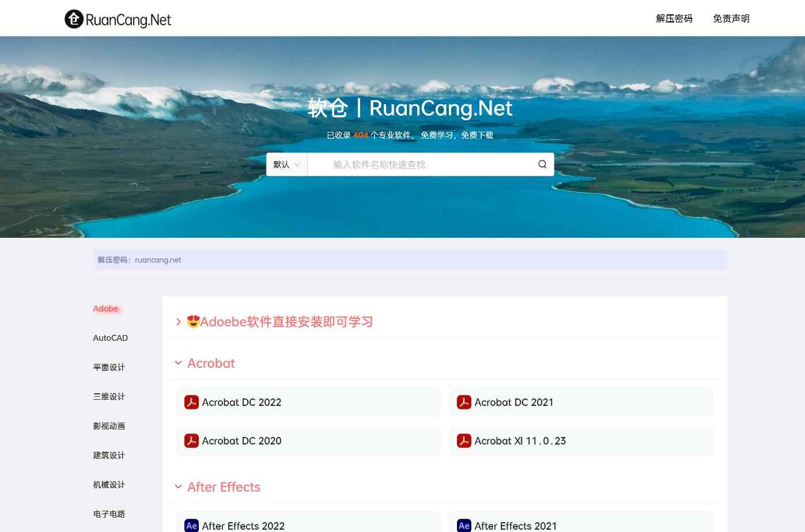Select AutoCAD in the sidebar
This screenshot has width=805, height=532.
(x=111, y=338)
